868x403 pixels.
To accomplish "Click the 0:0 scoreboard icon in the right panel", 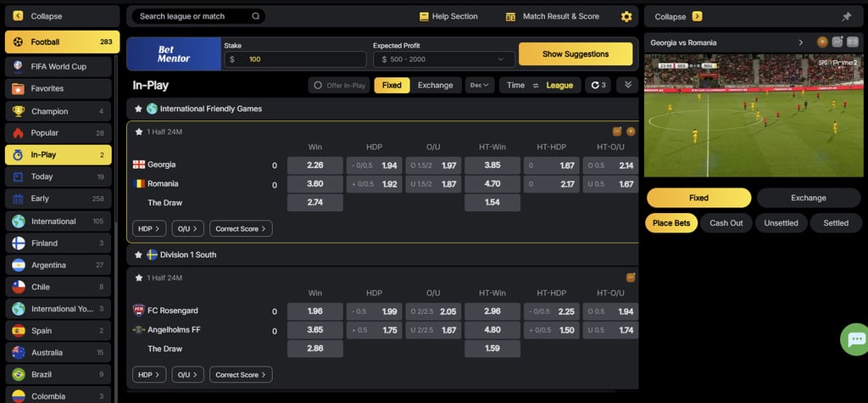I will (853, 42).
